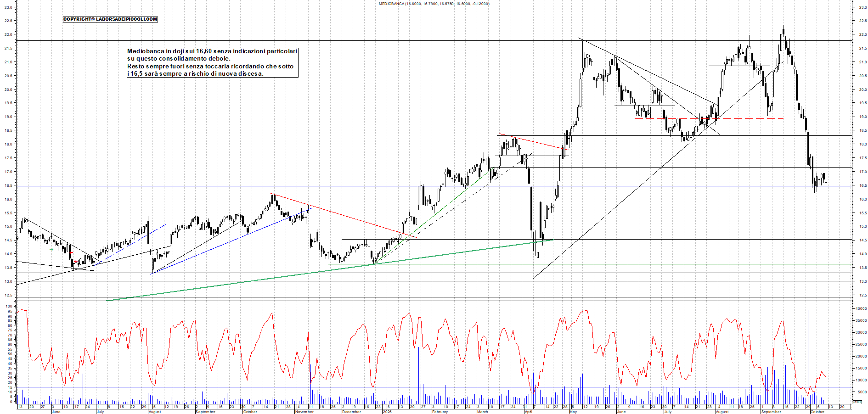Click the 40000 volume scale label

(x=860, y=309)
